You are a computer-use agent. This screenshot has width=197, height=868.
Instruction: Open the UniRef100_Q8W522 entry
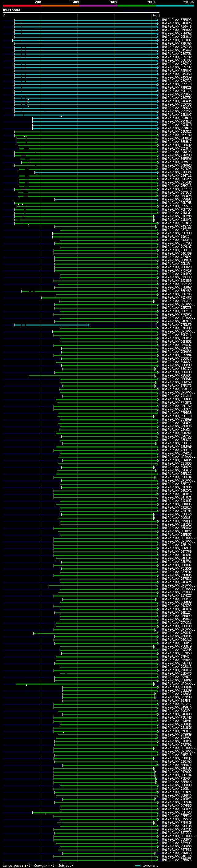(176, 132)
